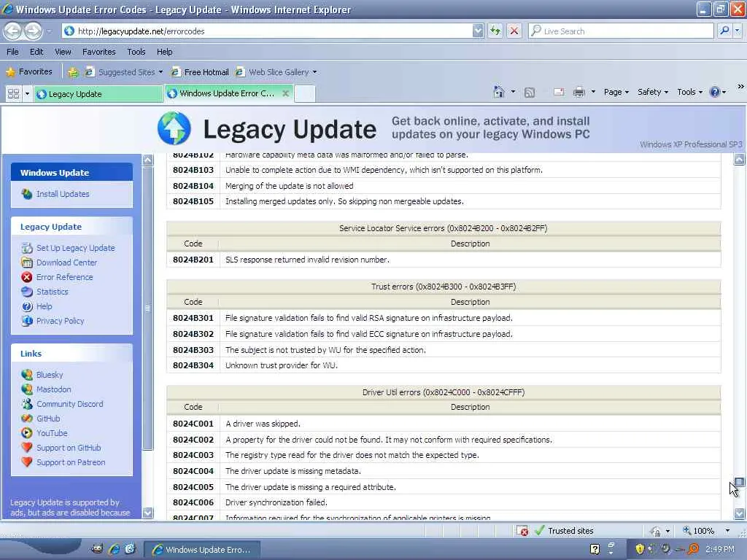This screenshot has height=560, width=747.
Task: Select error code 8024C001
Action: point(193,424)
